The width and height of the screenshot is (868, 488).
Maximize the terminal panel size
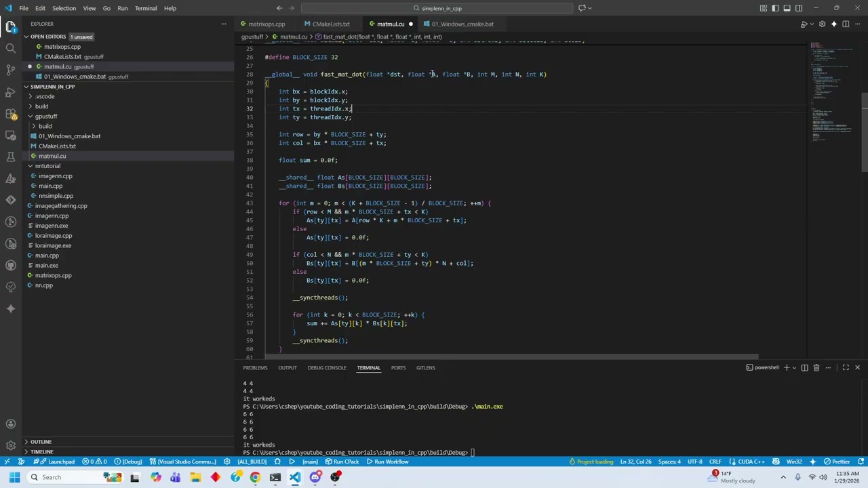845,367
